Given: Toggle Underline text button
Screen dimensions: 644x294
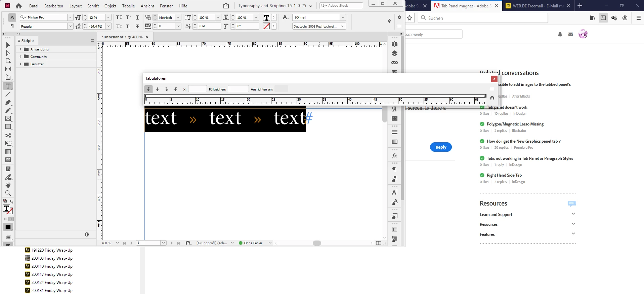Looking at the screenshot, I should pyautogui.click(x=137, y=17).
